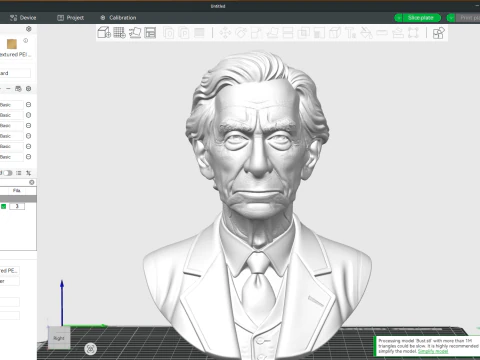This screenshot has height=360, width=480.
Task: Run the Auto orient tool
Action: click(x=135, y=33)
